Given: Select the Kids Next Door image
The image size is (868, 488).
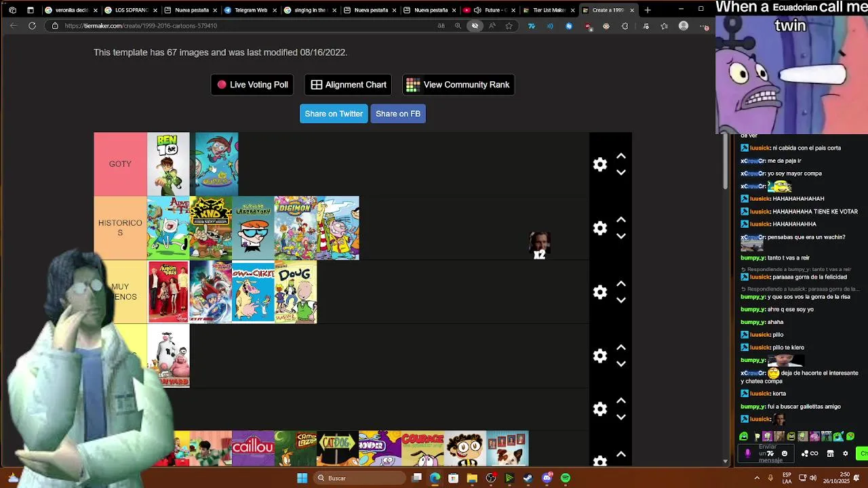Looking at the screenshot, I should tap(210, 228).
